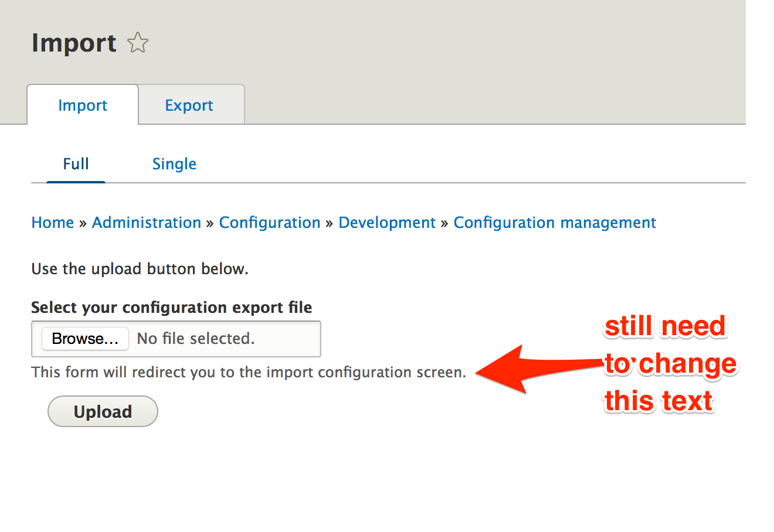774x532 pixels.
Task: Go to the Home breadcrumb link
Action: [53, 223]
